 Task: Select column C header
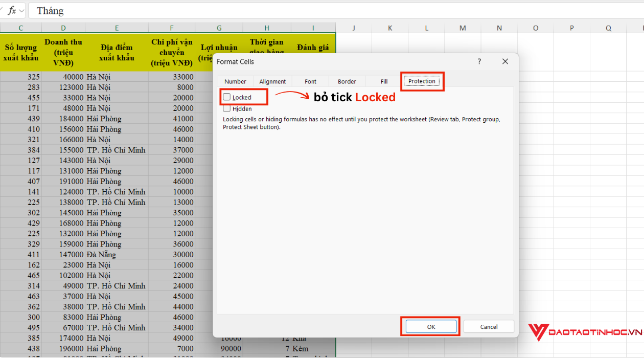[x=21, y=28]
